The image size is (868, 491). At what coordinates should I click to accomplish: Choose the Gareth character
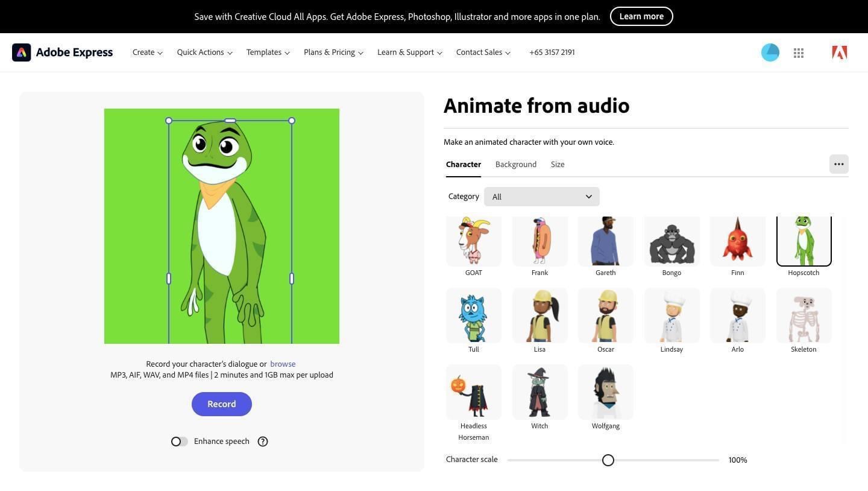(x=606, y=241)
